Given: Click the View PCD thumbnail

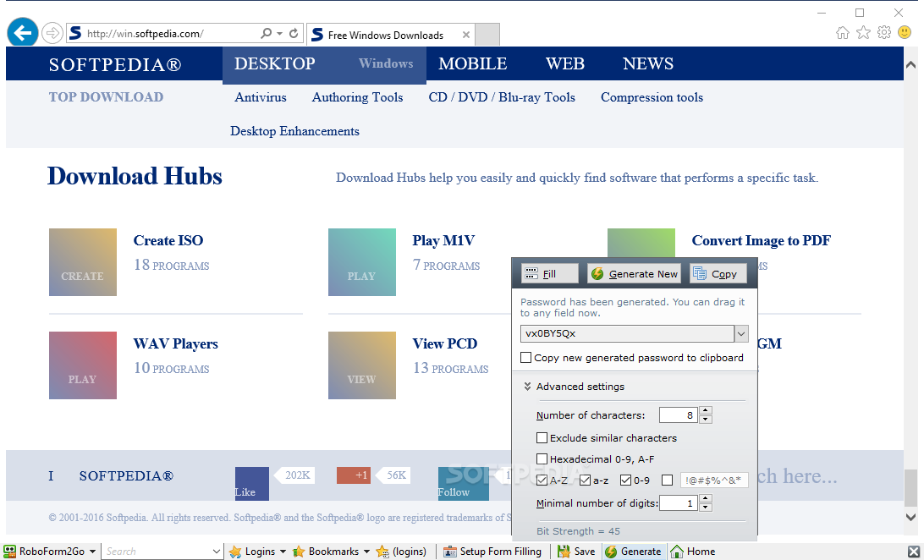Looking at the screenshot, I should pos(362,365).
